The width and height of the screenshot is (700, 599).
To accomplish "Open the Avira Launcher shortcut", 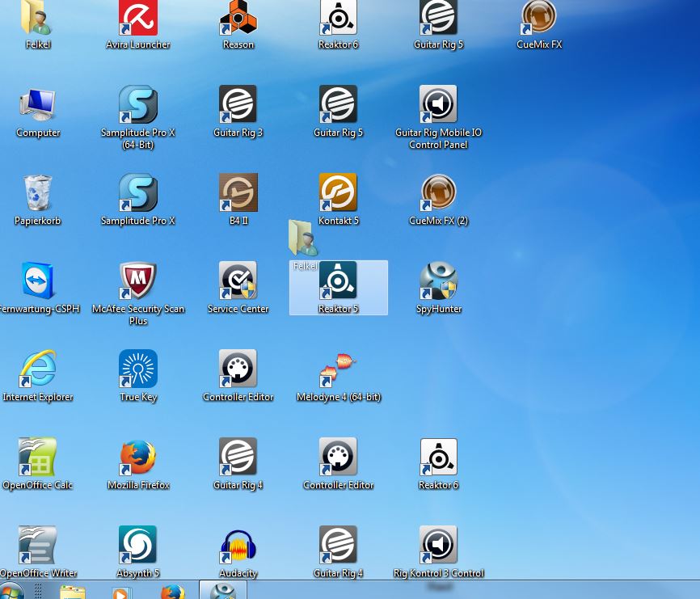I will (138, 19).
